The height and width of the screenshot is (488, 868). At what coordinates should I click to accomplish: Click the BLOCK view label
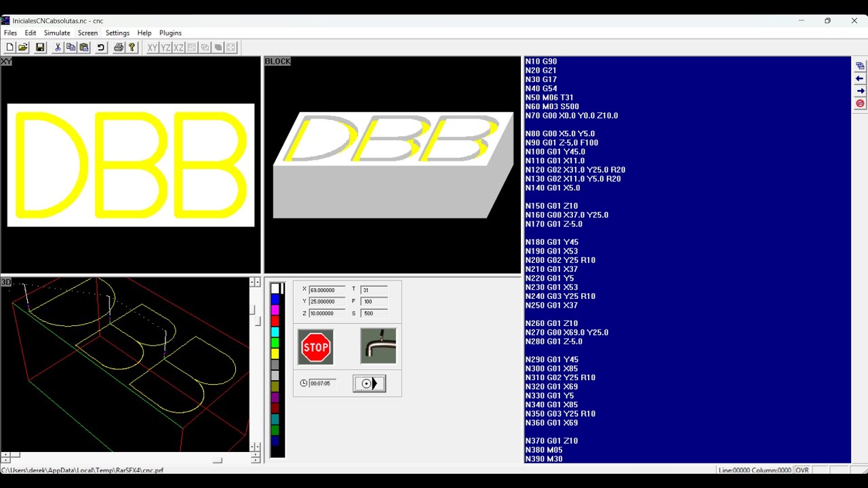277,62
